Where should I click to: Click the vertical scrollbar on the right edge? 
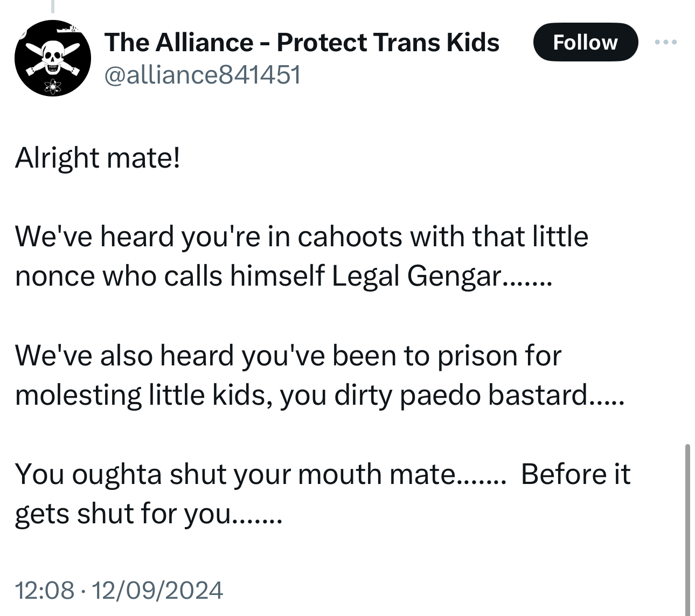(x=687, y=528)
